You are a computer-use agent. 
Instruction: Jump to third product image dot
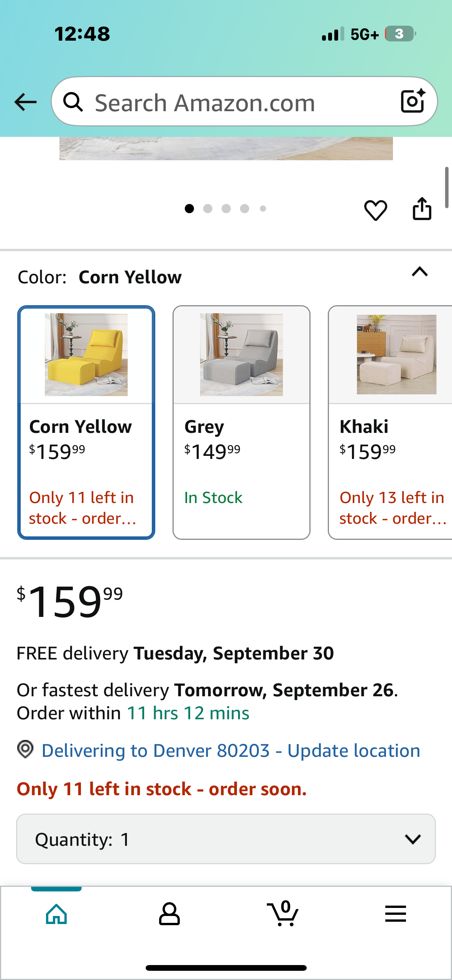(226, 209)
